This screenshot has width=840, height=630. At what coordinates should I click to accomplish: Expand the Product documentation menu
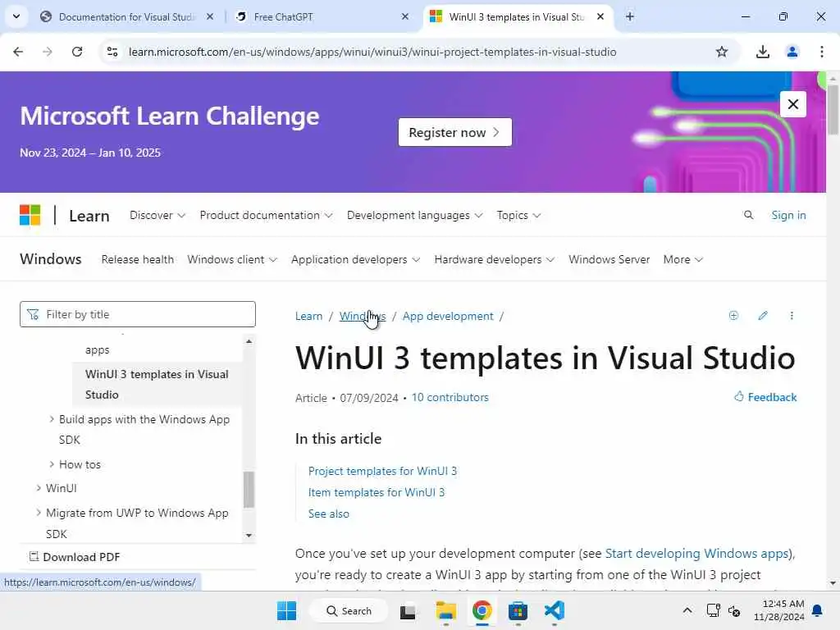click(x=267, y=216)
